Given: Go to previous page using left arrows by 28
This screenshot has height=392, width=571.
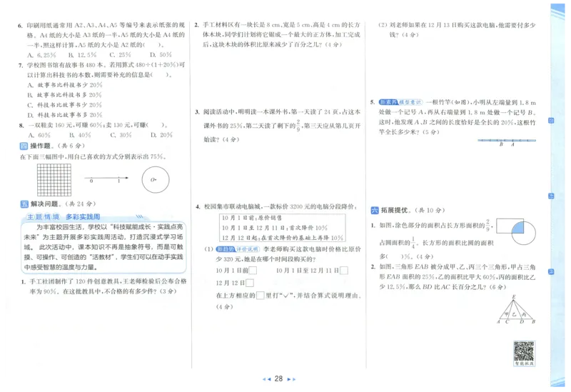Looking at the screenshot, I should [266, 379].
